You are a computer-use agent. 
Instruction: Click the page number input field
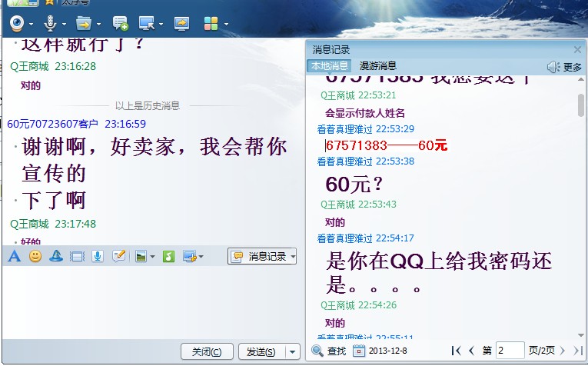pyautogui.click(x=510, y=351)
